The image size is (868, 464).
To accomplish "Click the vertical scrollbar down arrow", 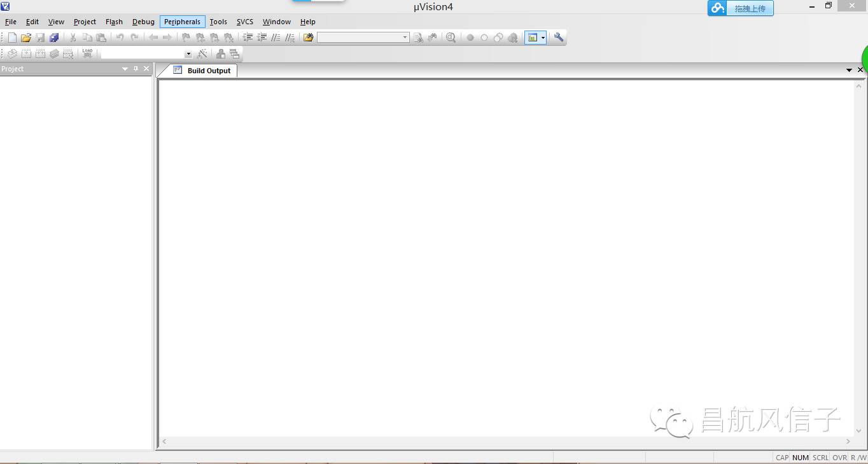I will coord(858,431).
